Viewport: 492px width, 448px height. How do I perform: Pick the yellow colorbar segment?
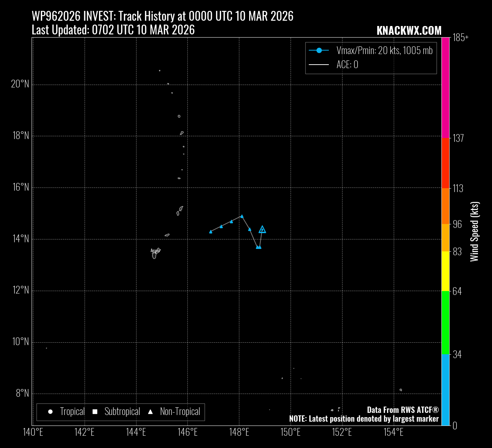click(x=445, y=271)
